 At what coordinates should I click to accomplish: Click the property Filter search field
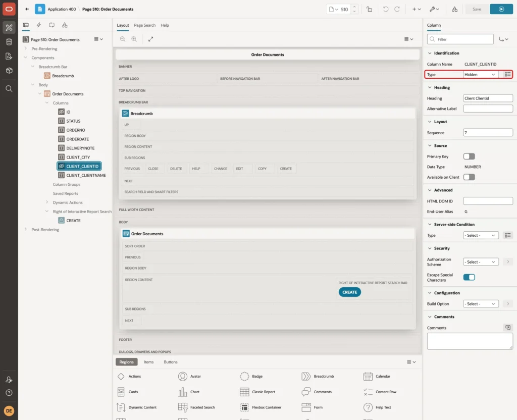click(x=460, y=39)
